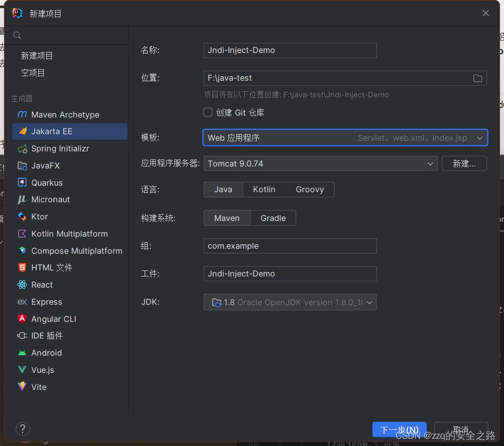504x446 pixels.
Task: Click the Kotlin Multiplatform icon
Action: point(22,234)
